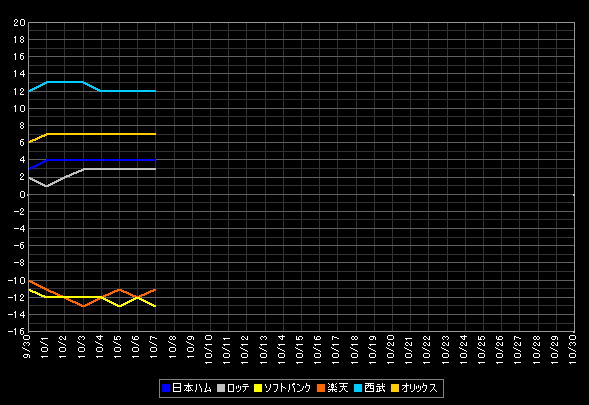This screenshot has width=589, height=405.
Task: Click the cyan 西武 legend swatch
Action: [358, 388]
